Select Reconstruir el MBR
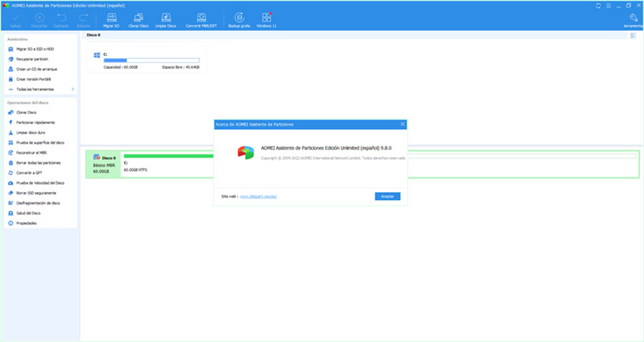The image size is (644, 342). pos(32,153)
